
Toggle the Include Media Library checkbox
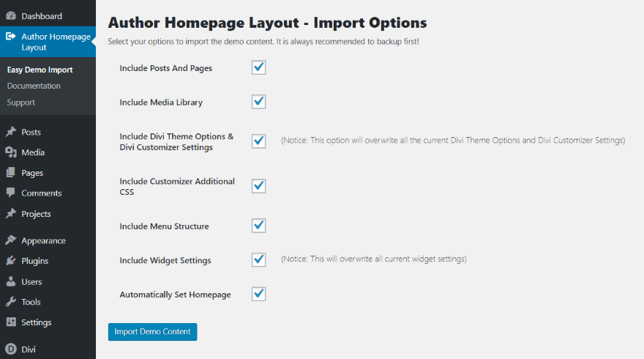(258, 101)
